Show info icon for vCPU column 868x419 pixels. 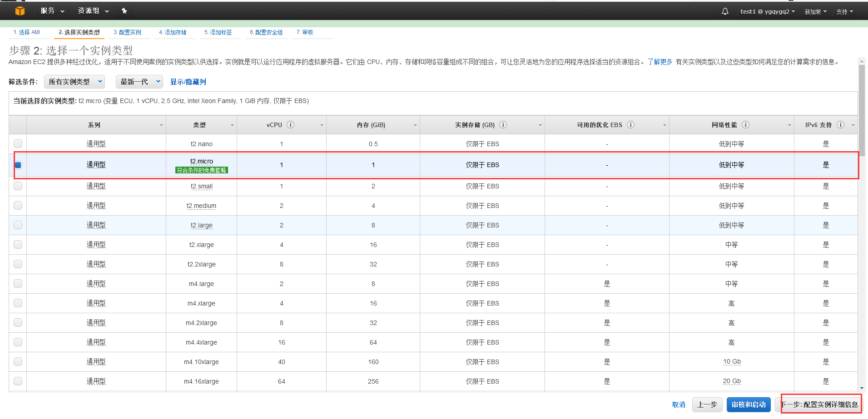[291, 125]
